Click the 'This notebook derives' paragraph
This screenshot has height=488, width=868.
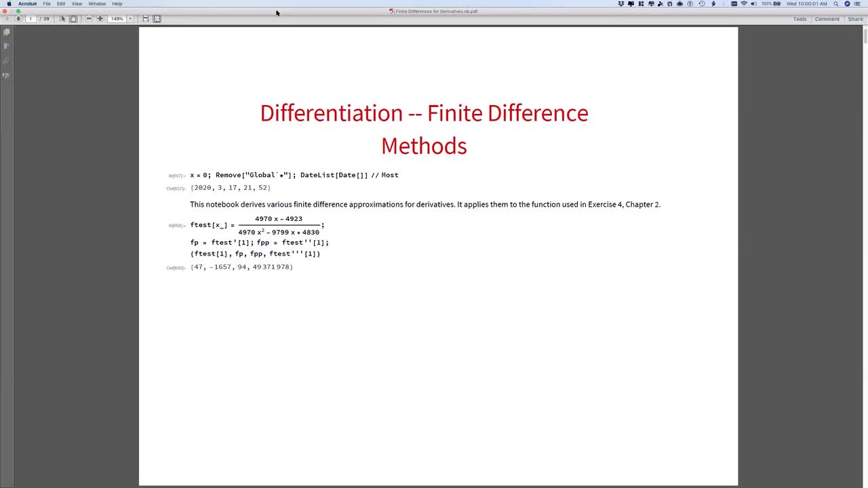[425, 204]
